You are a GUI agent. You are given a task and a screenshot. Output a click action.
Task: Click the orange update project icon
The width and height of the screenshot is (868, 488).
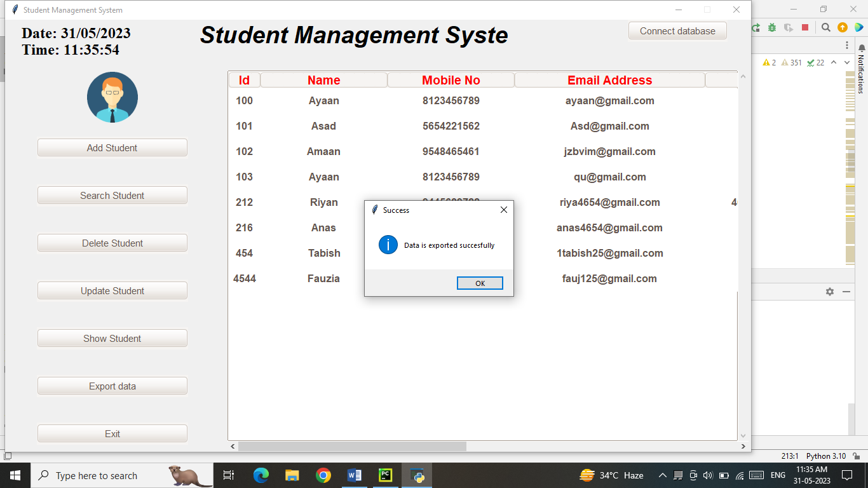(x=843, y=27)
